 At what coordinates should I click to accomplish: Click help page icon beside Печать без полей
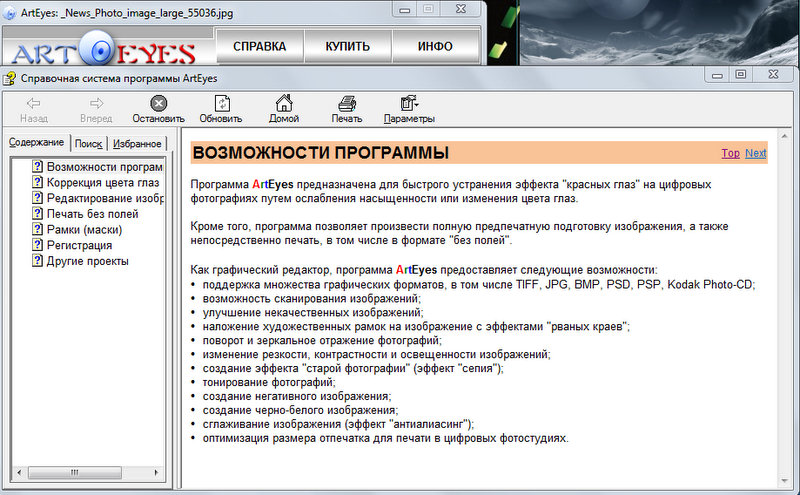pyautogui.click(x=37, y=214)
